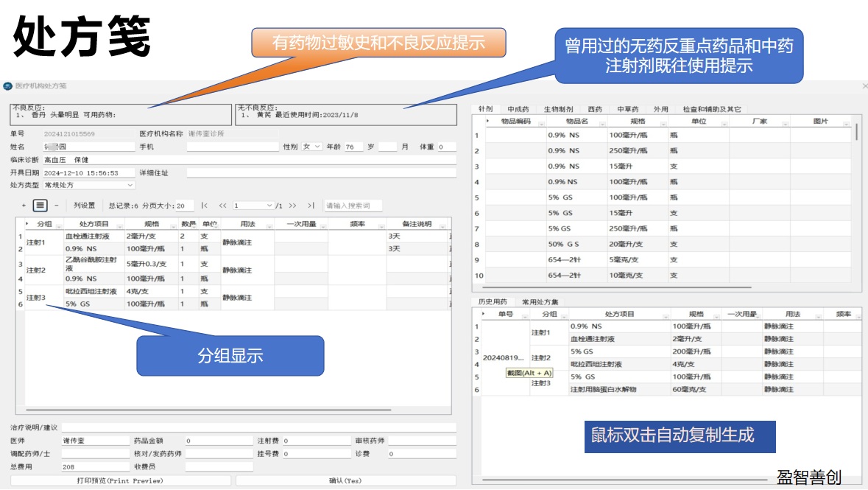Open the 常用处方集 tab
This screenshot has width=868, height=490.
(x=540, y=301)
